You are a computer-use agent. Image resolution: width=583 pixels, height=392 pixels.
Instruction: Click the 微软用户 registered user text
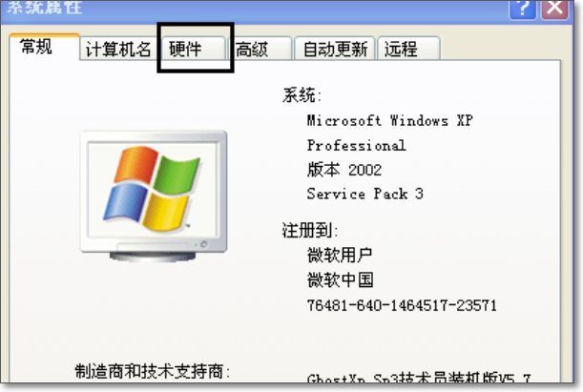(340, 256)
